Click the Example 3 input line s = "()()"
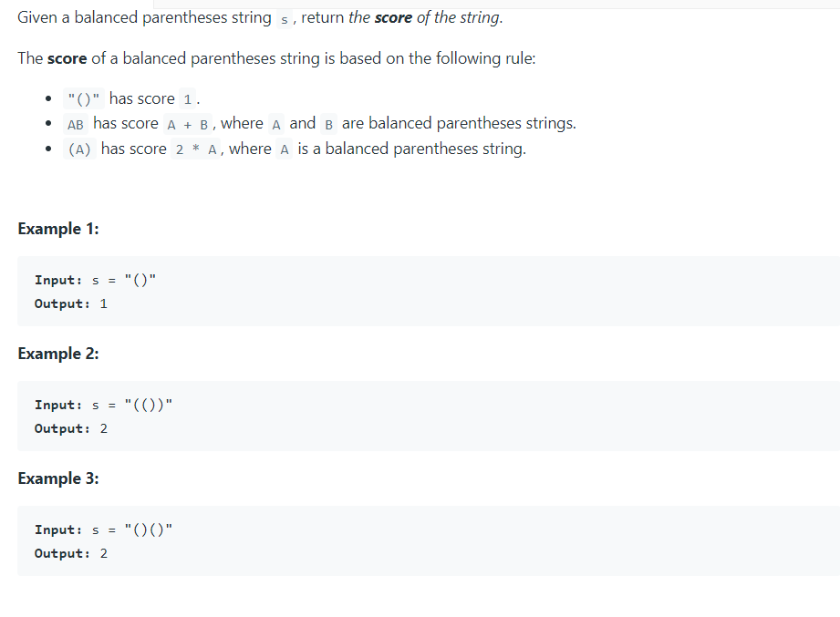 pos(104,530)
